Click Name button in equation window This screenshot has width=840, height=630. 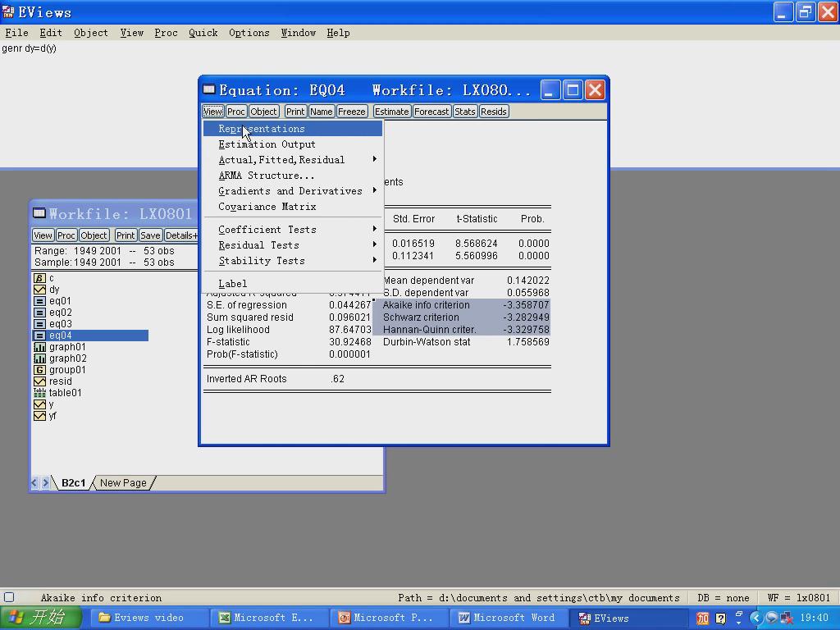(x=321, y=112)
